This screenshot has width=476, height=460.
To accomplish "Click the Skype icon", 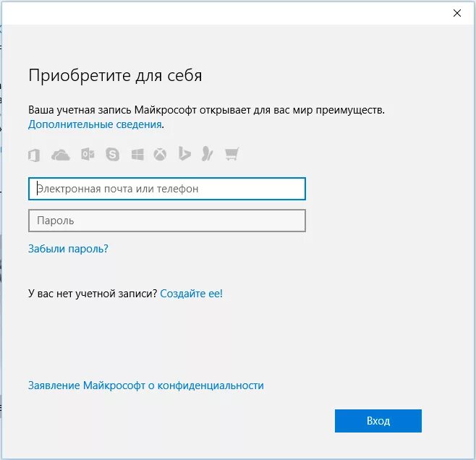I will point(112,155).
